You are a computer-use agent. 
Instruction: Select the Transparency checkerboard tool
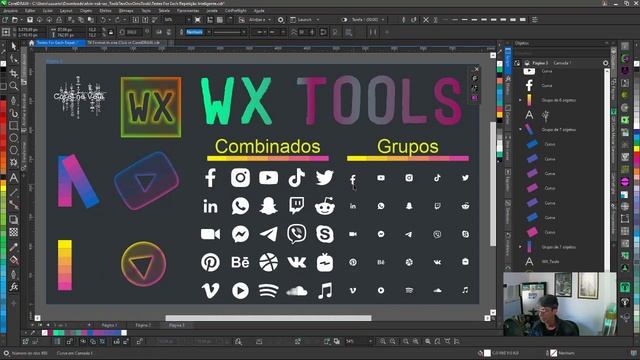coord(14,232)
